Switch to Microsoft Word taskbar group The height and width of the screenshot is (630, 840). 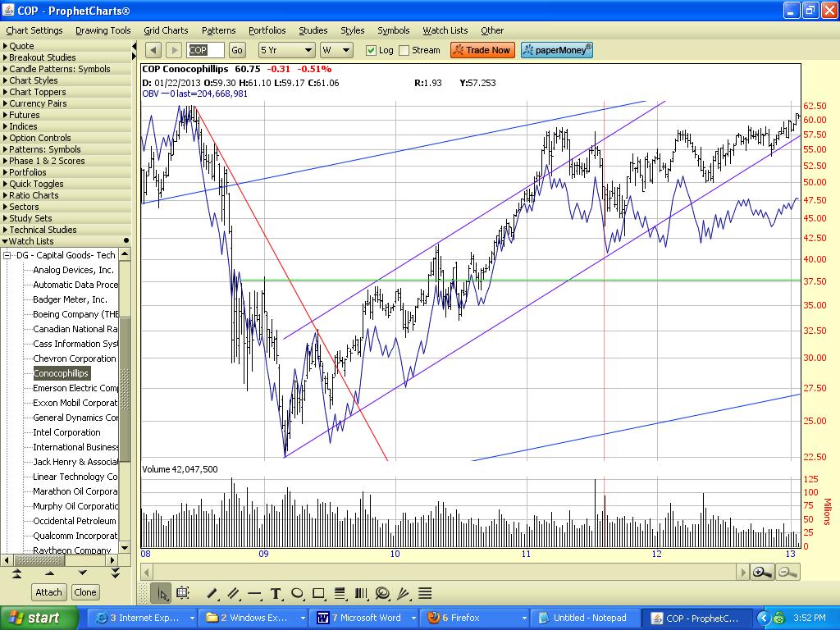coord(366,618)
